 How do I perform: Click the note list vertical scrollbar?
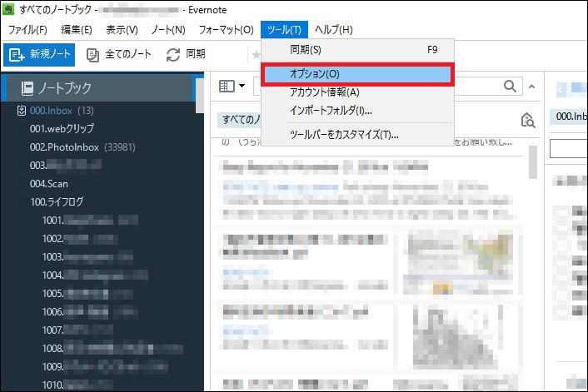point(532,162)
